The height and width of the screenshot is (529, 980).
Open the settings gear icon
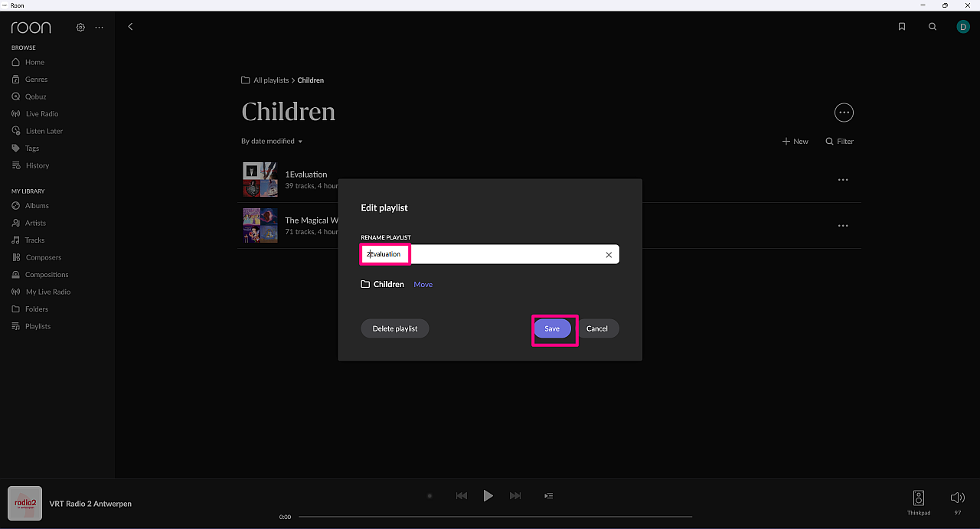(x=80, y=28)
